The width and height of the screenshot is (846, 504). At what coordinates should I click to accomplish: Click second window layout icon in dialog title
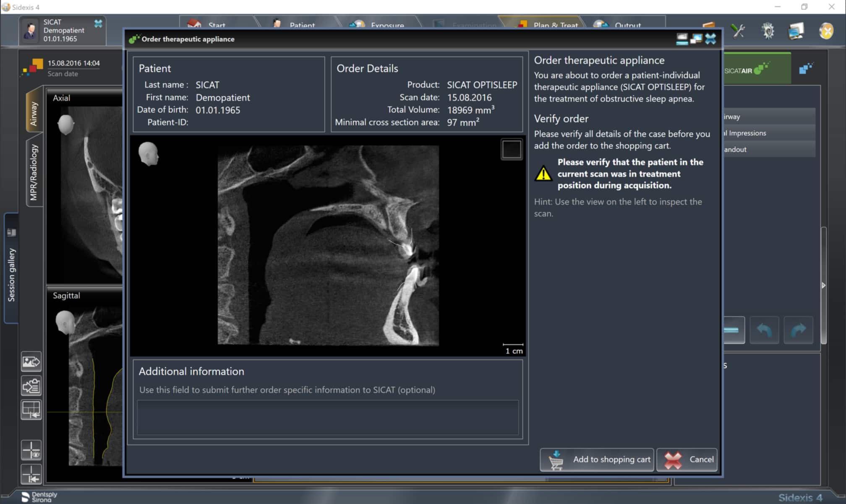click(696, 39)
